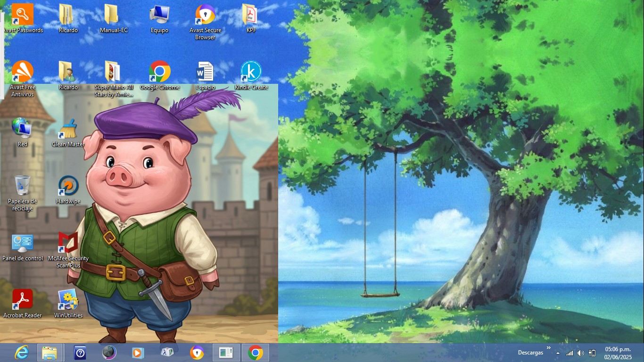Expand the Descargas toolbar double chevron
Image resolution: width=644 pixels, height=362 pixels.
[548, 348]
